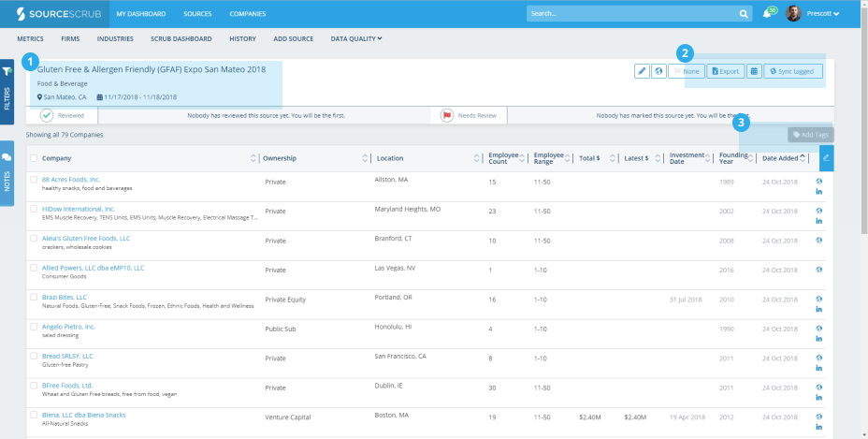Open the calendar icon button
This screenshot has height=439, width=868.
(x=754, y=71)
